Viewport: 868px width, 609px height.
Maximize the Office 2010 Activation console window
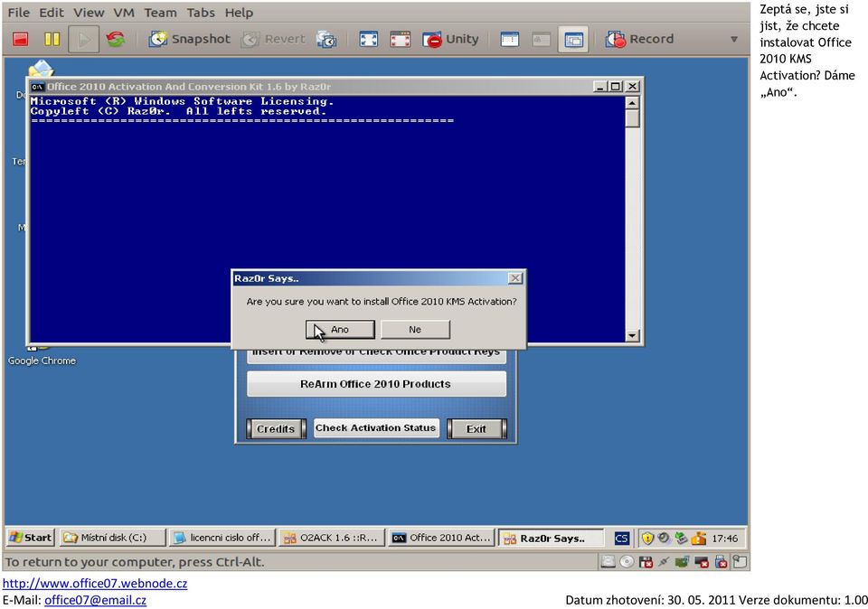coord(615,86)
